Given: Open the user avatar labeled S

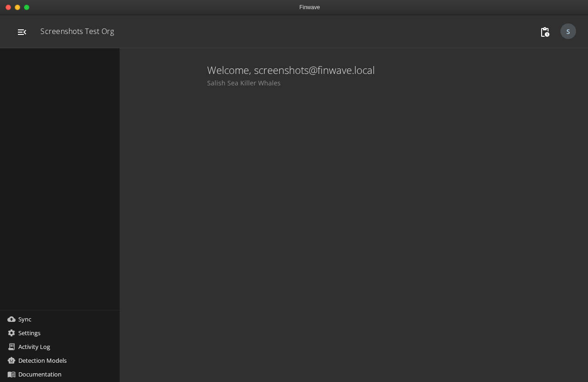Looking at the screenshot, I should pyautogui.click(x=568, y=31).
